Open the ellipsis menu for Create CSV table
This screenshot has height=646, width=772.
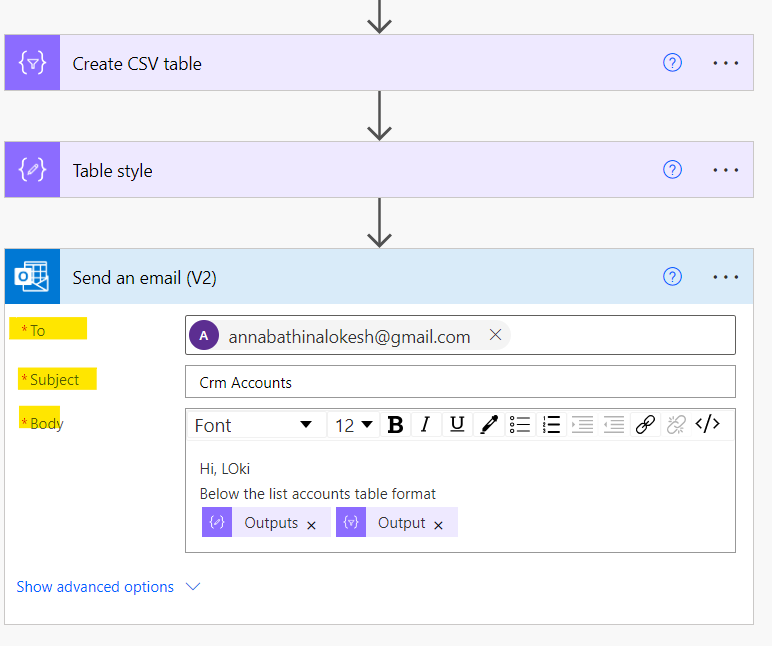(726, 63)
